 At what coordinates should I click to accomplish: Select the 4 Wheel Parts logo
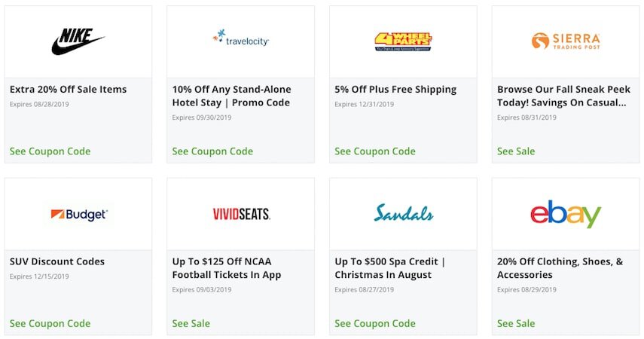coord(403,42)
